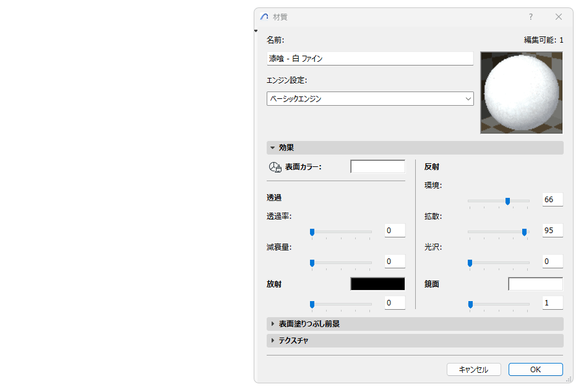Image resolution: width=581 pixels, height=392 pixels.
Task: Click the 光沢 gloss slider handle
Action: point(470,263)
